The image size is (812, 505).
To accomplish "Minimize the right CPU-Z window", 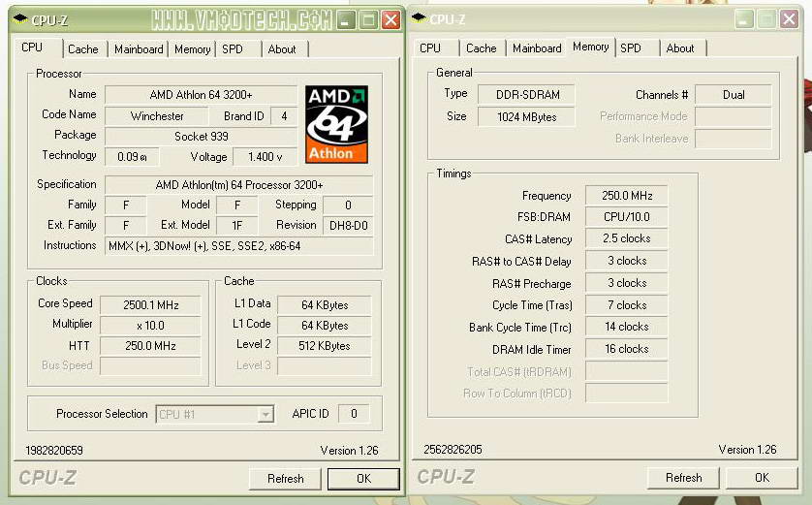I will (x=744, y=19).
